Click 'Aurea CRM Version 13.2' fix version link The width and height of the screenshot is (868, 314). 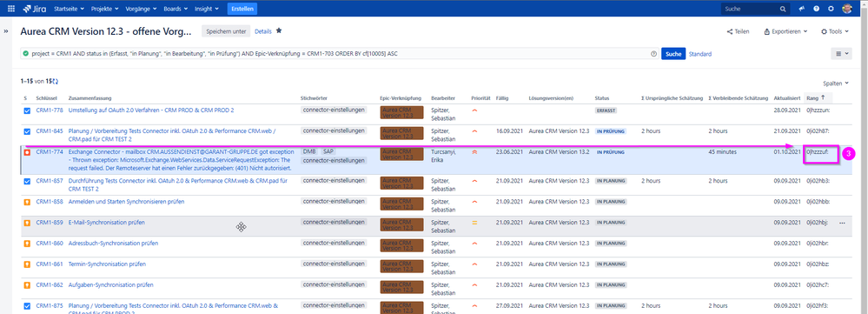click(x=558, y=151)
